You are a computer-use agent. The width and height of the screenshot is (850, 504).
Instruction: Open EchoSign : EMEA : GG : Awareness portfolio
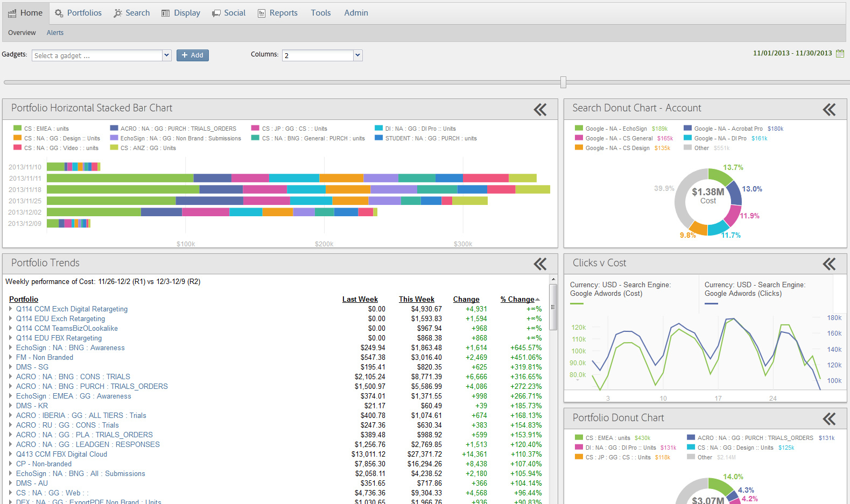coord(73,396)
